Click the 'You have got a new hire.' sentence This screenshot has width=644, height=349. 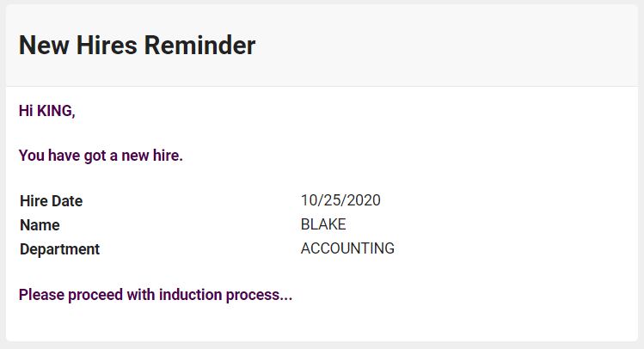pos(101,156)
